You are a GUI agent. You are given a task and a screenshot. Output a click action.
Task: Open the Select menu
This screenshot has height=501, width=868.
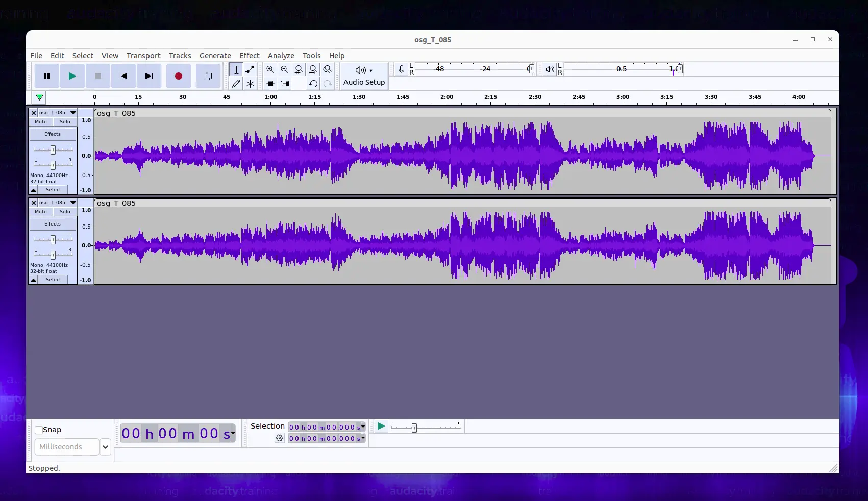[x=83, y=56]
